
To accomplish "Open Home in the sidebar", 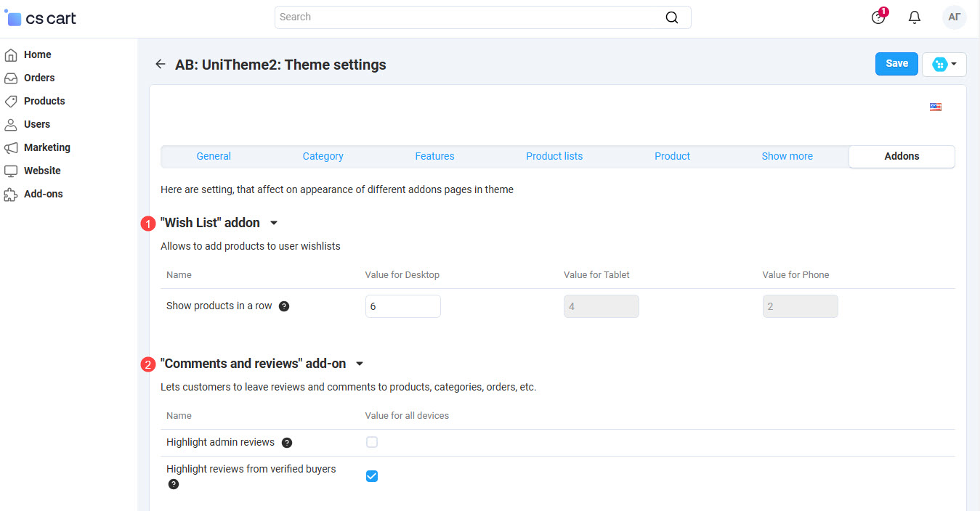I will click(x=38, y=54).
